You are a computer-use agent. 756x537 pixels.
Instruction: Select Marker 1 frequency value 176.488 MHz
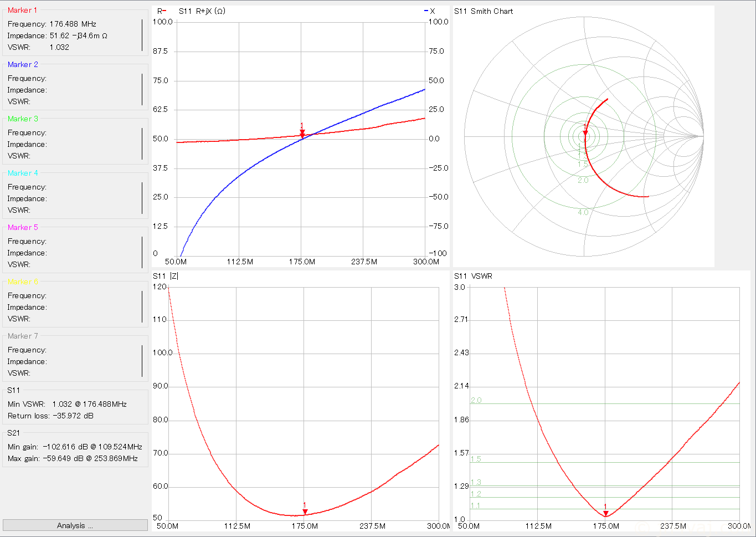pos(73,24)
